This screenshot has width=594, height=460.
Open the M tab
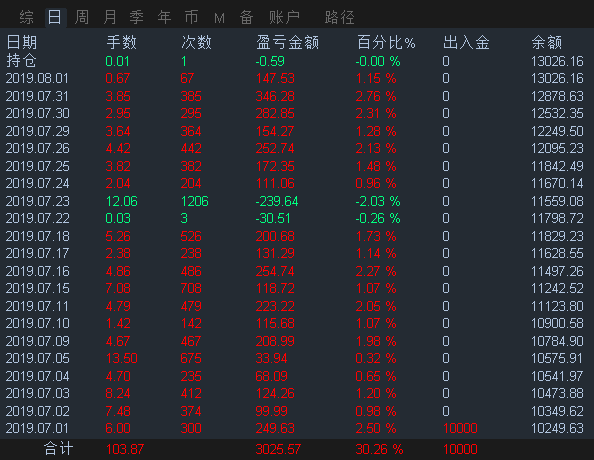[219, 18]
